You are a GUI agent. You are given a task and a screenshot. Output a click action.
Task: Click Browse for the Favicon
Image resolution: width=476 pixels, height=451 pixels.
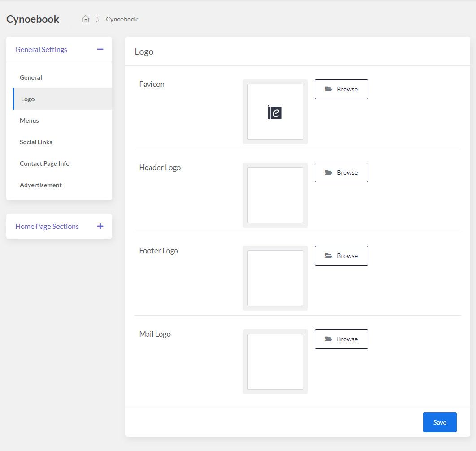(x=341, y=89)
